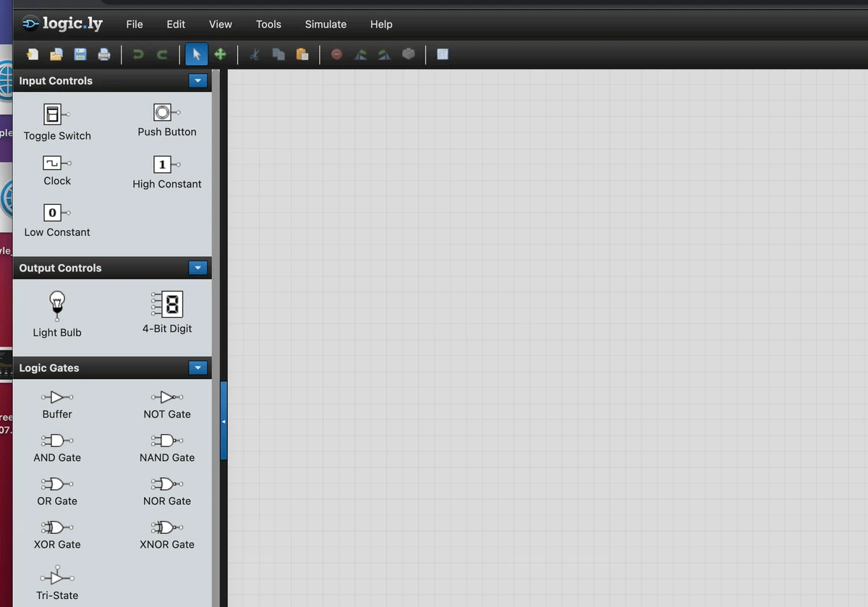
Task: Select the Tri-State gate icon
Action: pos(57,577)
